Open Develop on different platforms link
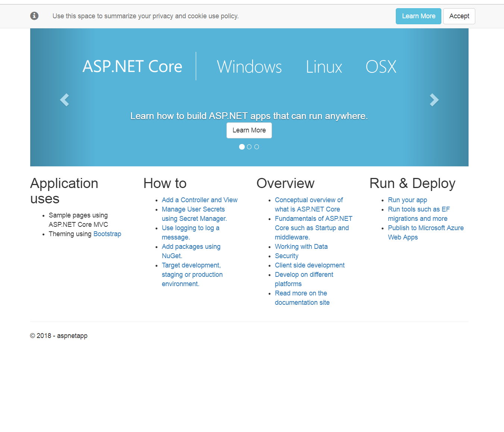 click(x=304, y=279)
